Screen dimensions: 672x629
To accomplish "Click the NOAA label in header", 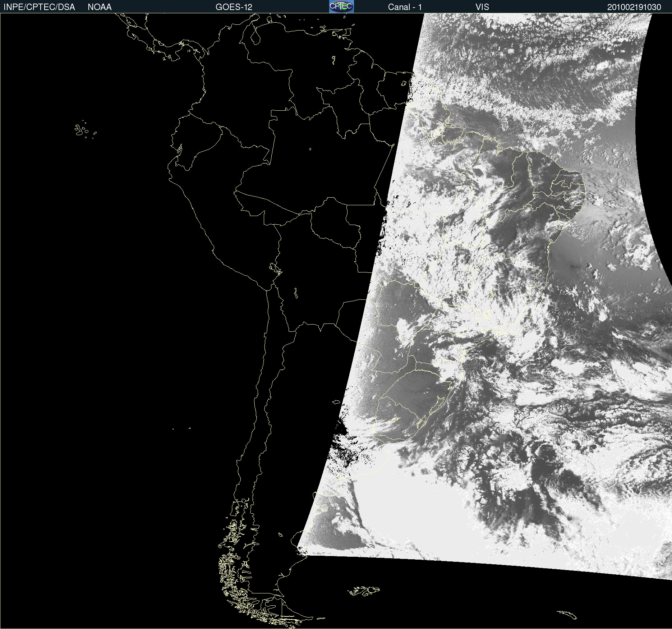I will coord(100,7).
